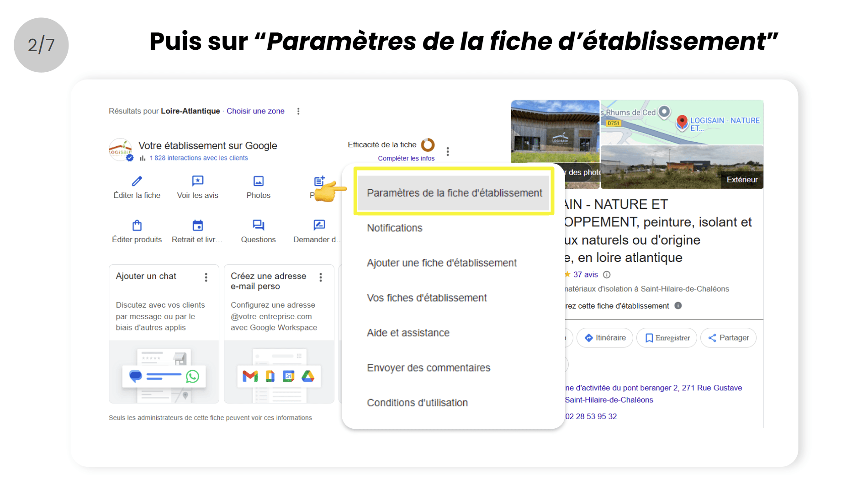Open three-dot menu on Ajouter un chat card
The image size is (868, 485).
pos(206,277)
